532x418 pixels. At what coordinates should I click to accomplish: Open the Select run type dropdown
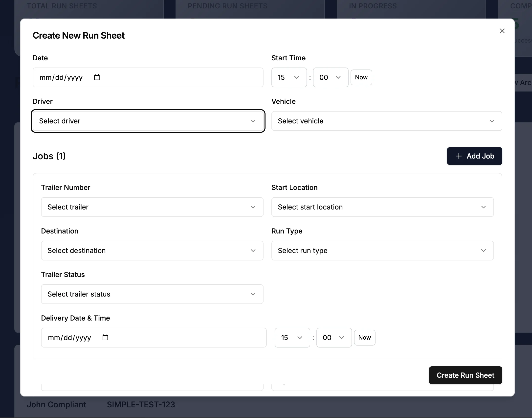(382, 251)
